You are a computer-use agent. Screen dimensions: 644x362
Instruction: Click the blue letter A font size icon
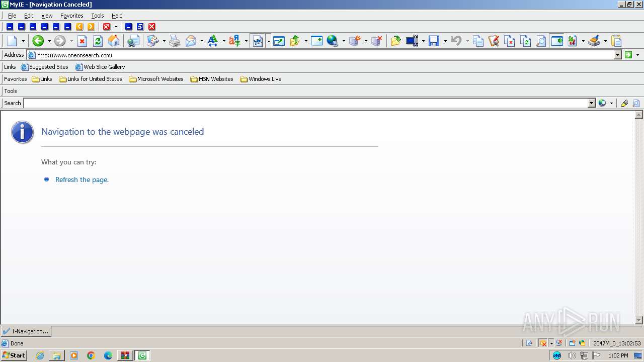213,41
